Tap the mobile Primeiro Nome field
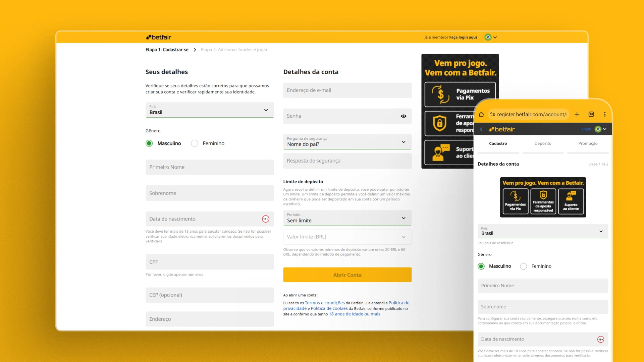Image resolution: width=644 pixels, height=362 pixels. pos(543,286)
